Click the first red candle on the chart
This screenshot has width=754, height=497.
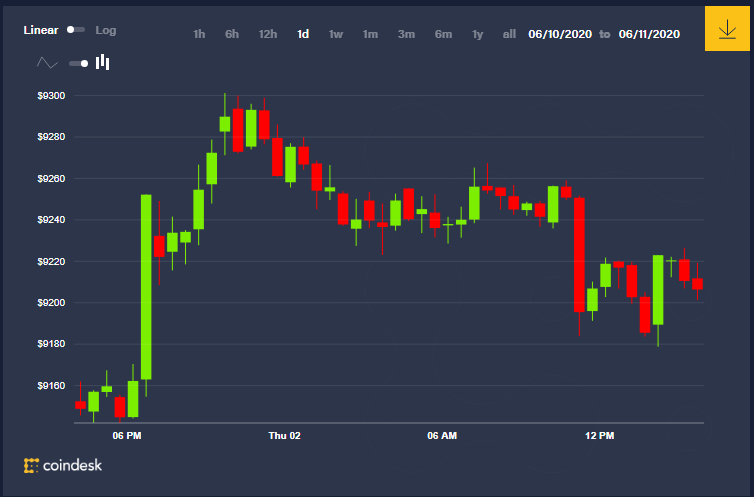(x=80, y=405)
